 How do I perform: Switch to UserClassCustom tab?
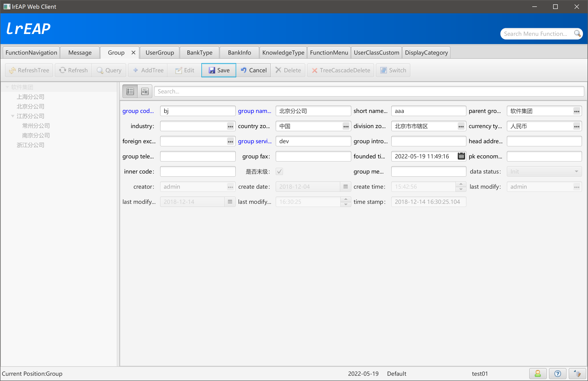(x=376, y=52)
